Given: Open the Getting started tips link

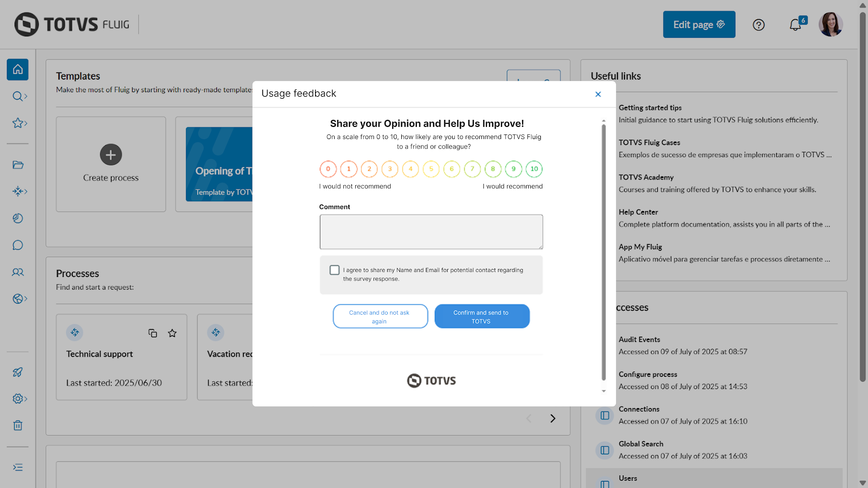Looking at the screenshot, I should coord(650,108).
